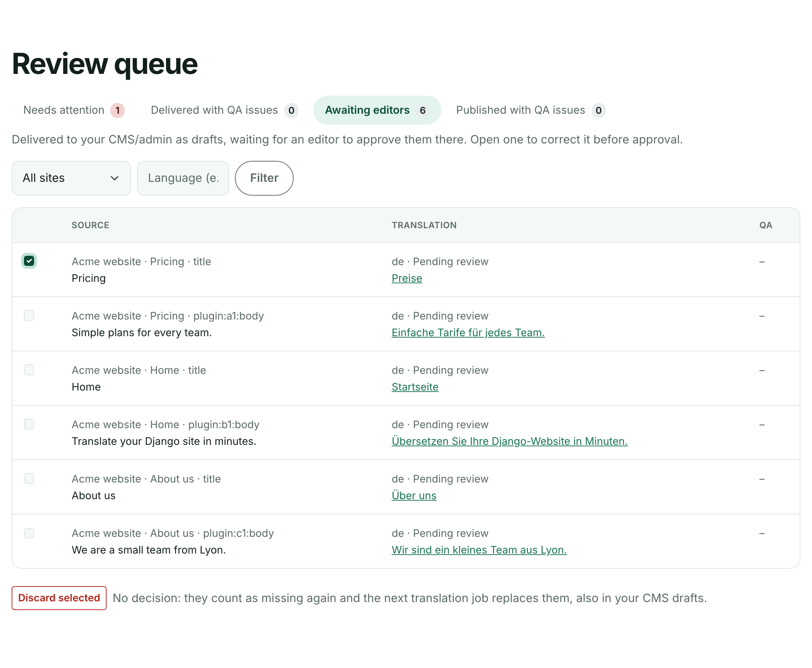Click the source text 'We are a small team from Lyon.'
The width and height of the screenshot is (812, 668).
[149, 550]
